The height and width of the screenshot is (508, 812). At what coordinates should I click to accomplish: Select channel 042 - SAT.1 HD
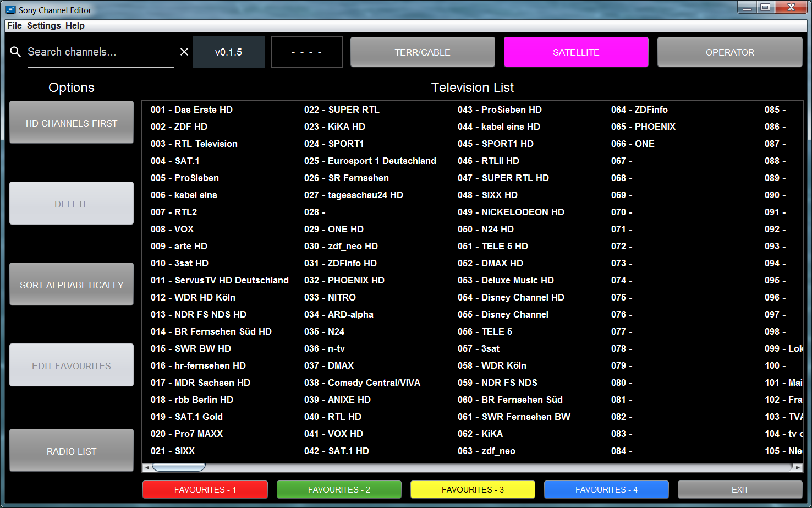(x=337, y=451)
